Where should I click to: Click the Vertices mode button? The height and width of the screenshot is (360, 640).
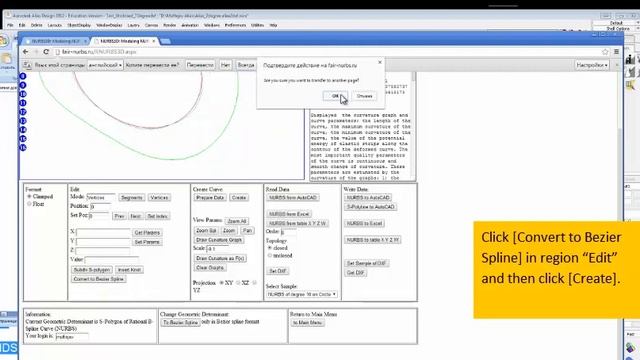159,198
